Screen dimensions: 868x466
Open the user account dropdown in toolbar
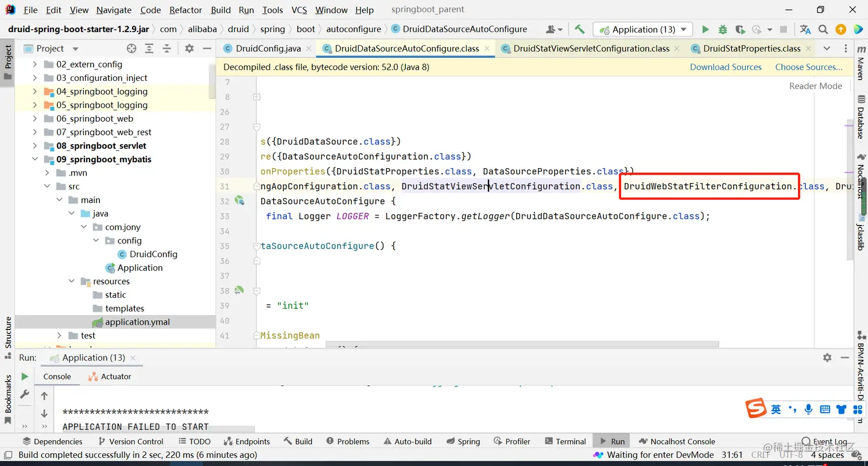pyautogui.click(x=554, y=29)
